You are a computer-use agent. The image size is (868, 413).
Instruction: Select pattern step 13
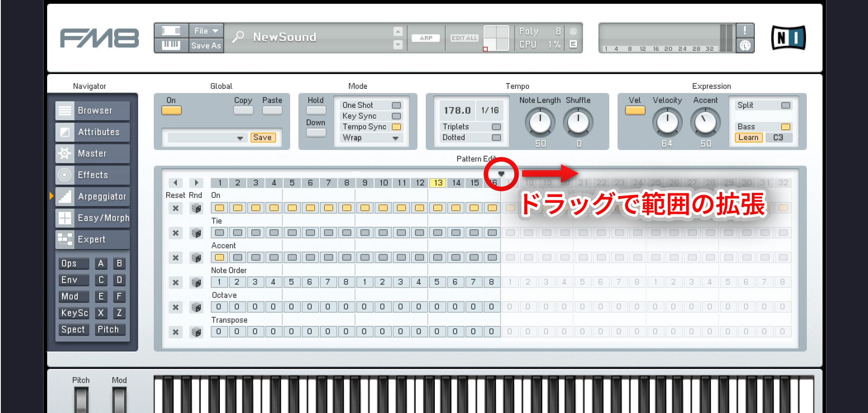[x=438, y=183]
